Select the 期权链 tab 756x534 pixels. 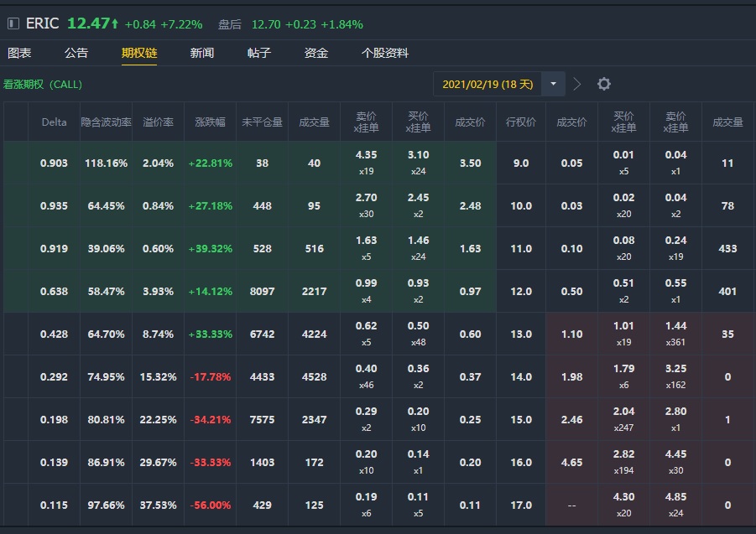(x=139, y=53)
